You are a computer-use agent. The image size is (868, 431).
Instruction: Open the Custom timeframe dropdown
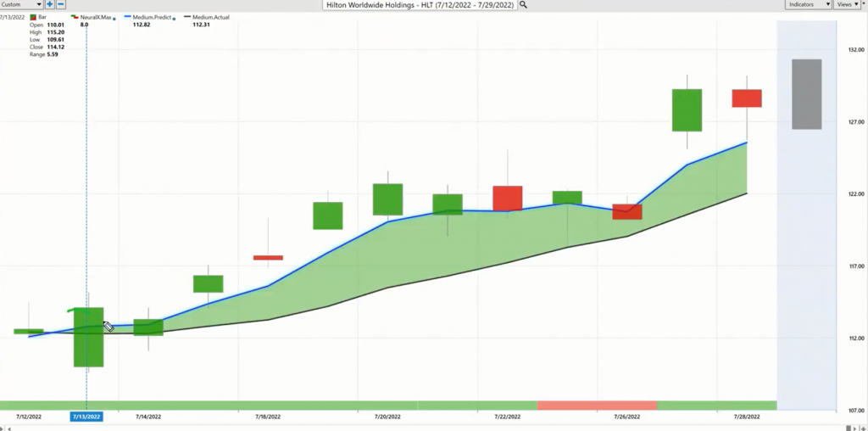click(21, 4)
